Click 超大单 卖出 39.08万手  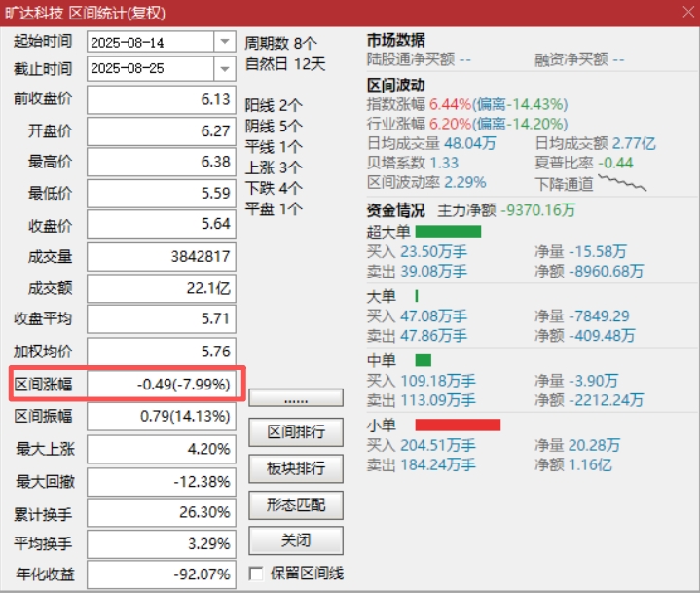417,271
